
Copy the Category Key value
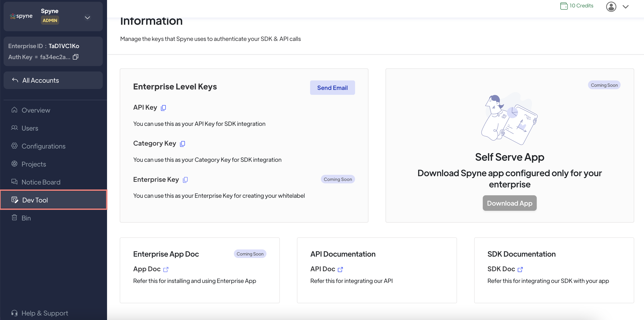(183, 144)
